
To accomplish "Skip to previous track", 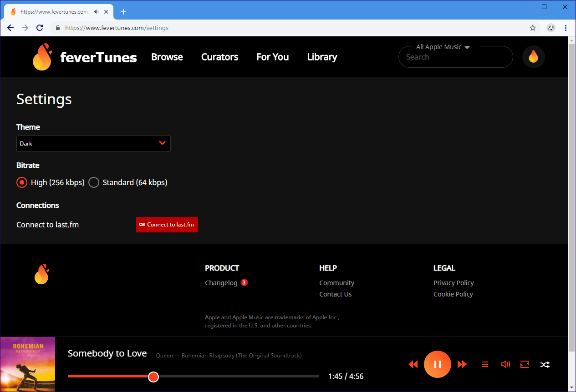I will 413,364.
